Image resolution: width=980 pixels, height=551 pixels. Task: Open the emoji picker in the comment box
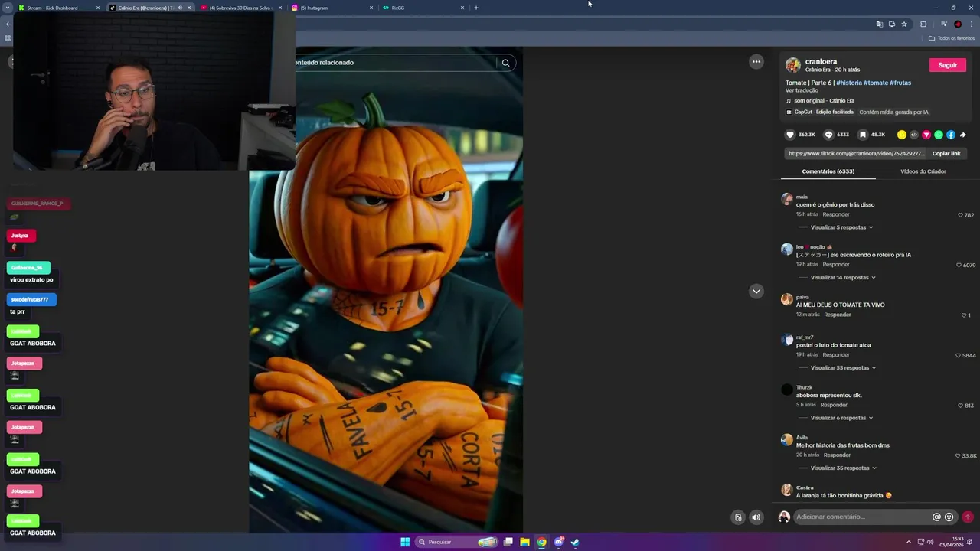click(x=949, y=517)
